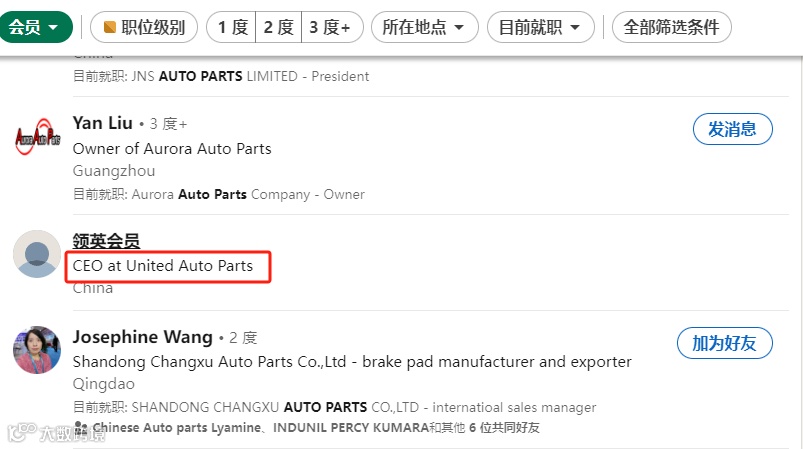Click the anonymous 领英会员 avatar icon
Image resolution: width=803 pixels, height=449 pixels.
[x=38, y=254]
